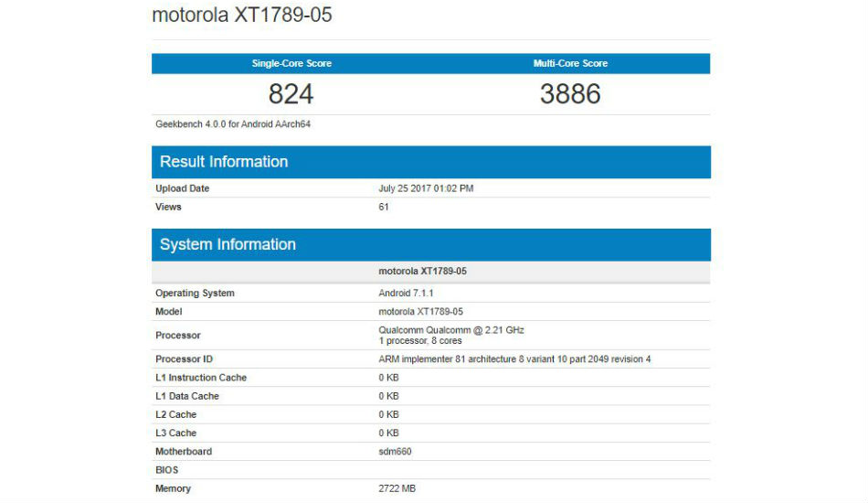Click the Processor row label
868x503 pixels.
(177, 335)
